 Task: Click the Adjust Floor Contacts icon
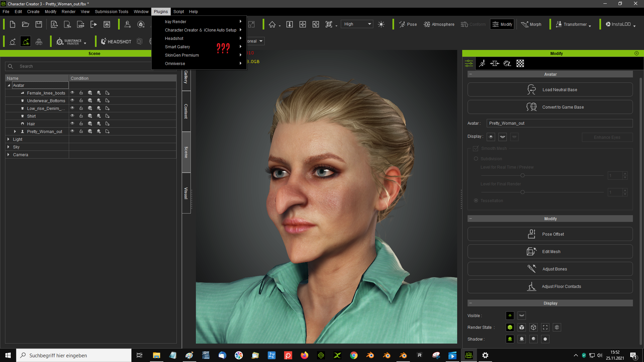click(x=531, y=287)
